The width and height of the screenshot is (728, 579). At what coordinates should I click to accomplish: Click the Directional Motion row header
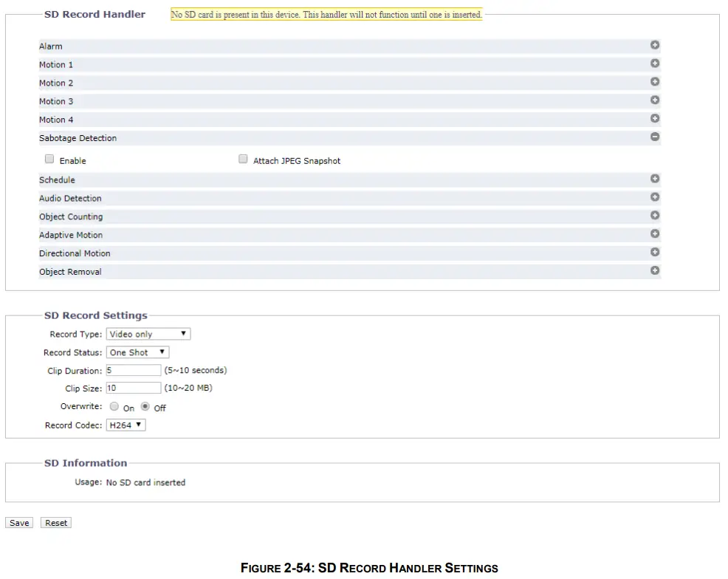350,253
